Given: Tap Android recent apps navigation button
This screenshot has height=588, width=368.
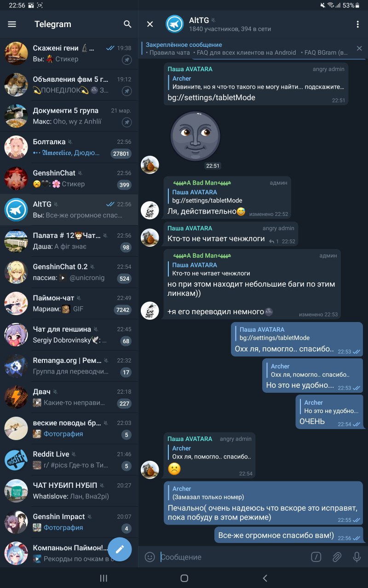Looking at the screenshot, I should (x=103, y=578).
